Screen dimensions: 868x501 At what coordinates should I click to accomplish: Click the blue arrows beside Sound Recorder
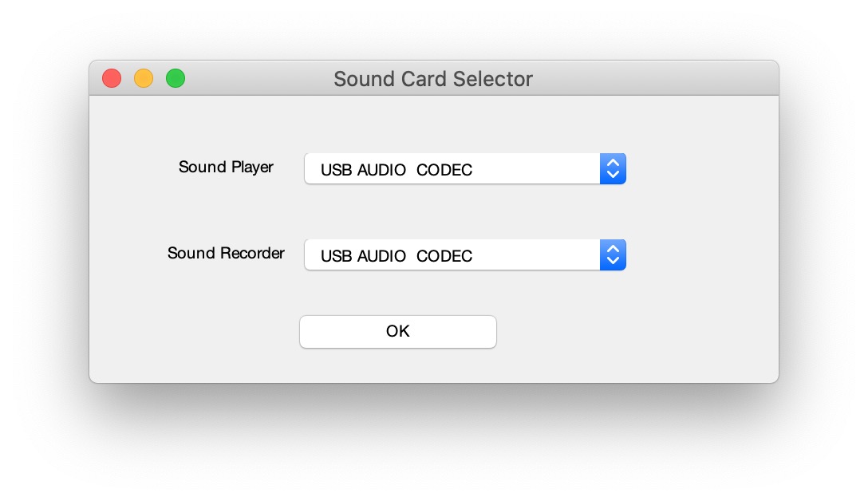[613, 255]
